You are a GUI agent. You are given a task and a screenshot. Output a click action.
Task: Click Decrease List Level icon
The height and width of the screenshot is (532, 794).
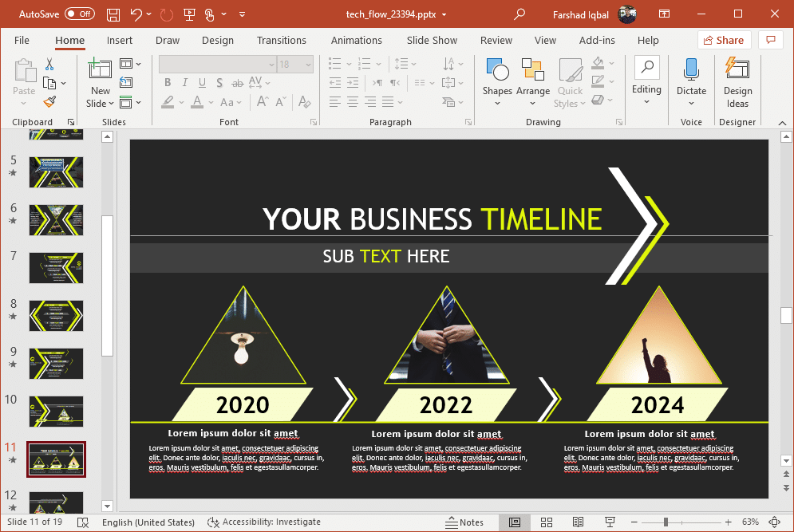tap(334, 82)
